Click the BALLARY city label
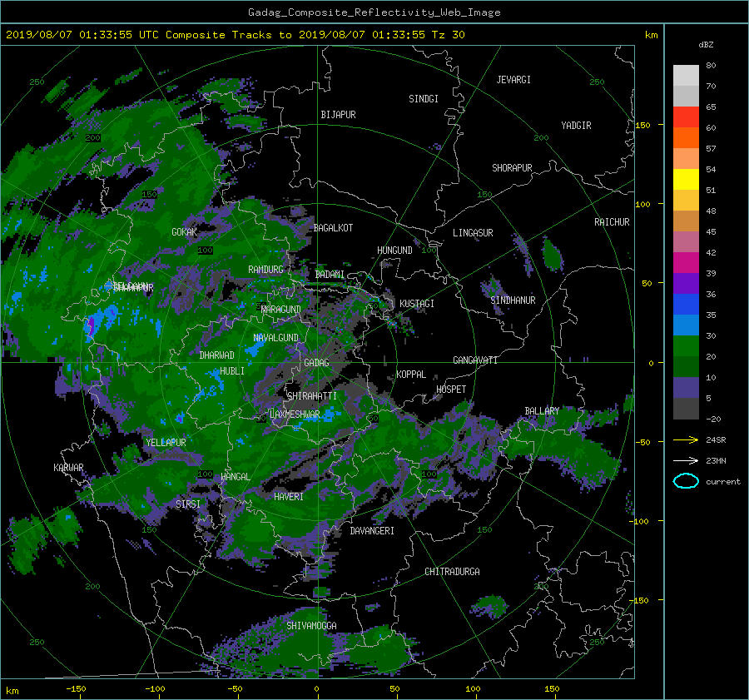 [542, 411]
